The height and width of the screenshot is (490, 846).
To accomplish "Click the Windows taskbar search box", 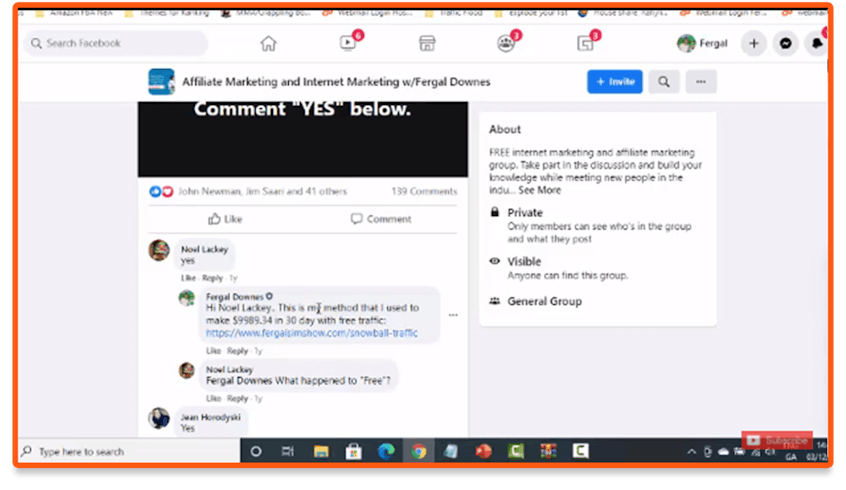I will click(x=129, y=451).
